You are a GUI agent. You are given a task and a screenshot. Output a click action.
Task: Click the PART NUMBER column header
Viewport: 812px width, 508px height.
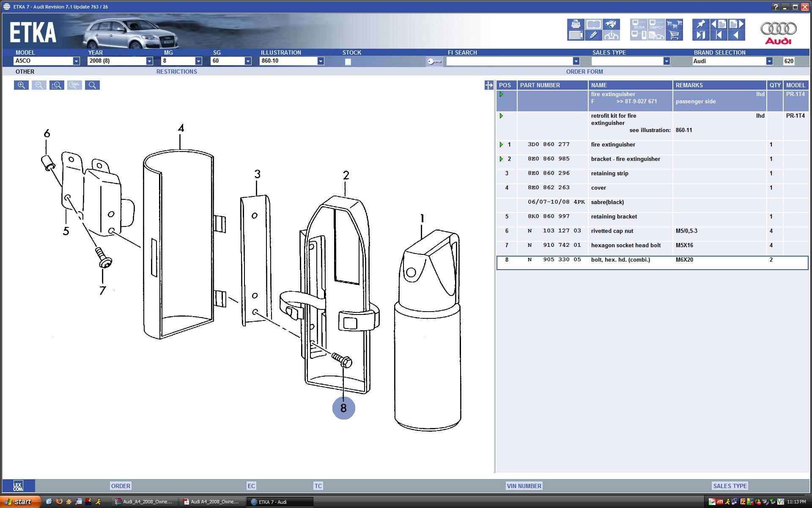[553, 85]
